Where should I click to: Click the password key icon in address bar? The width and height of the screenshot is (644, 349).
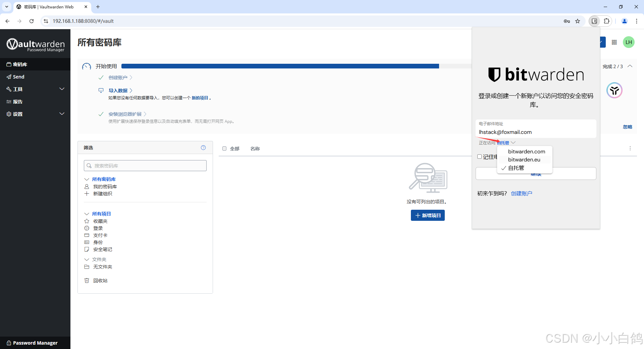point(567,21)
